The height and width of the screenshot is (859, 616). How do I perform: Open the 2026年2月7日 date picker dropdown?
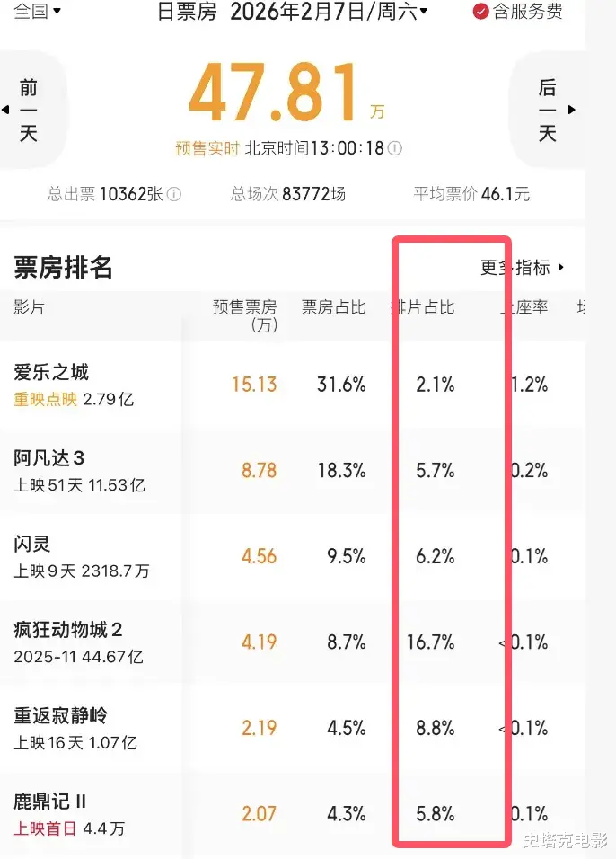click(329, 12)
